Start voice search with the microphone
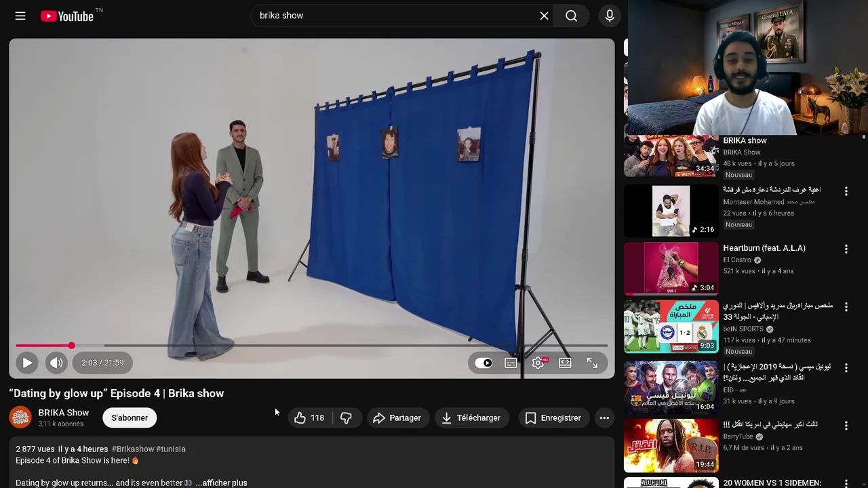 click(610, 16)
